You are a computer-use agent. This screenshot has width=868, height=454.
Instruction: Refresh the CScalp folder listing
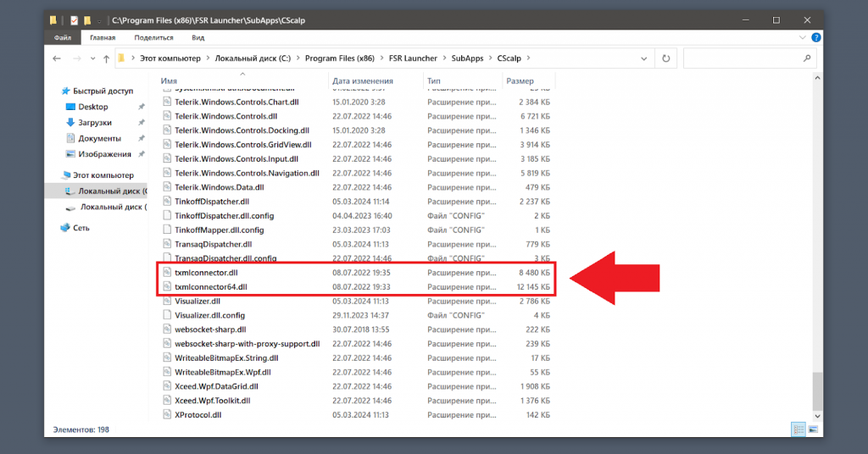pos(666,58)
